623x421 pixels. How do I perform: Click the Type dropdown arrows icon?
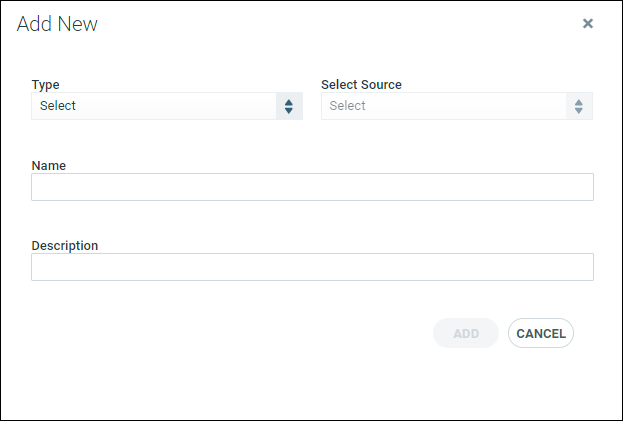(x=289, y=106)
